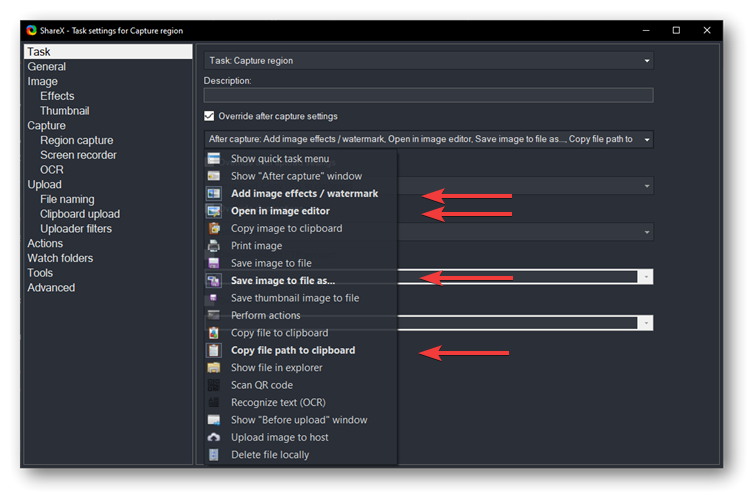
Task: Click the Scan QR code icon
Action: pos(213,385)
